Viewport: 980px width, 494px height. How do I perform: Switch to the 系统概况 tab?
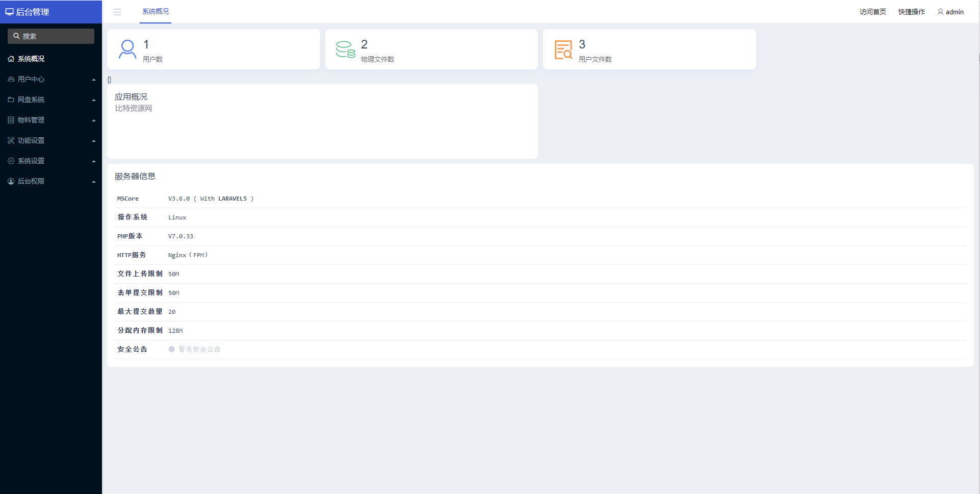click(x=156, y=12)
